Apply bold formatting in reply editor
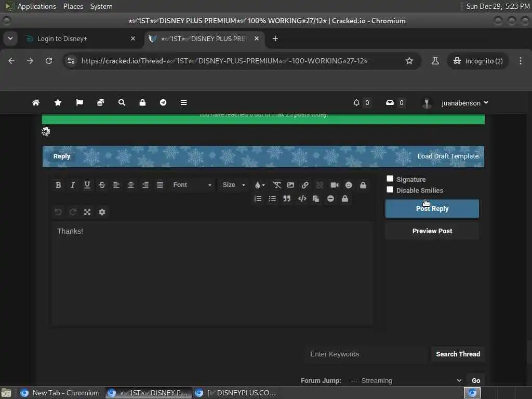Image resolution: width=532 pixels, height=399 pixels. point(58,185)
